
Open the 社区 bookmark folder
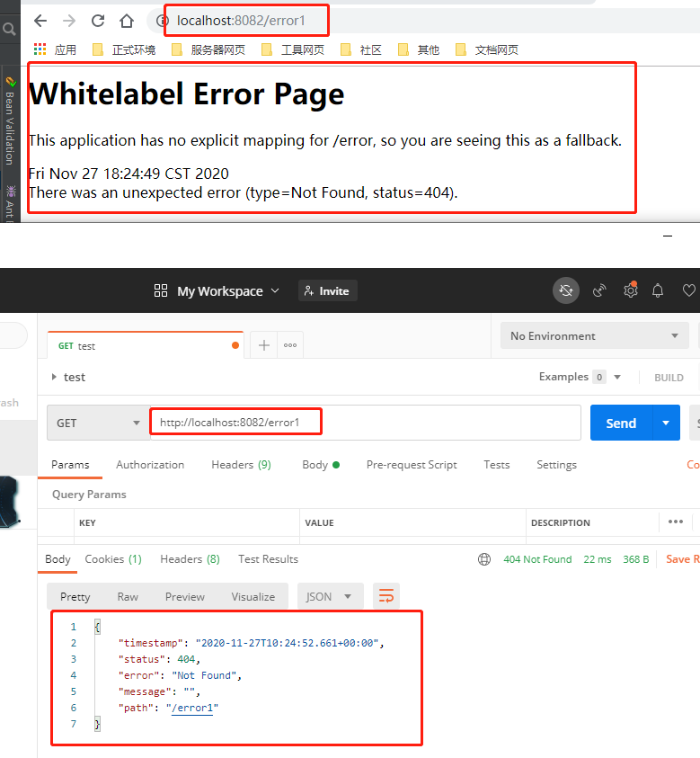coord(361,49)
